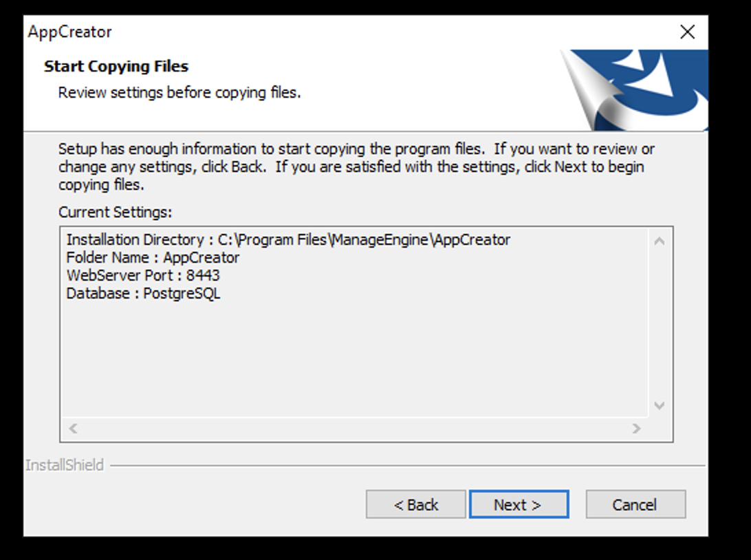This screenshot has height=560, width=751.
Task: Click the Folder Name : AppCreator line
Action: click(153, 257)
